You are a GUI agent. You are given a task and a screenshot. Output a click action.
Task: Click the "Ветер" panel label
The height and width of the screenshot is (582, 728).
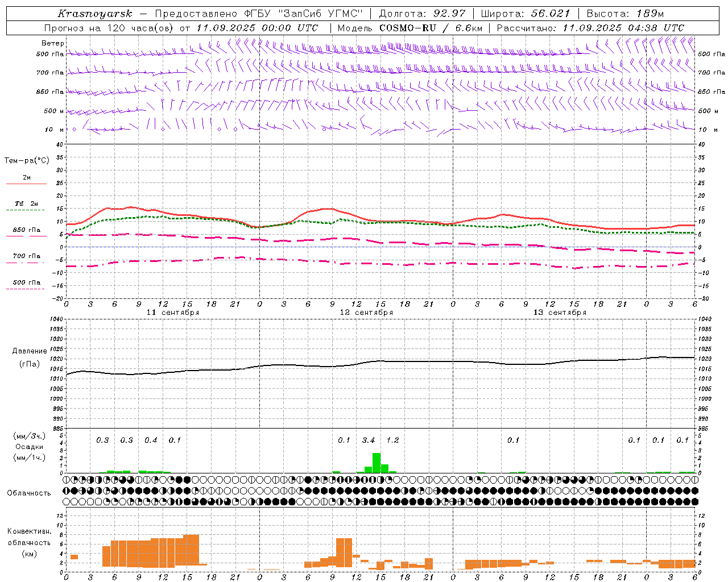53,43
